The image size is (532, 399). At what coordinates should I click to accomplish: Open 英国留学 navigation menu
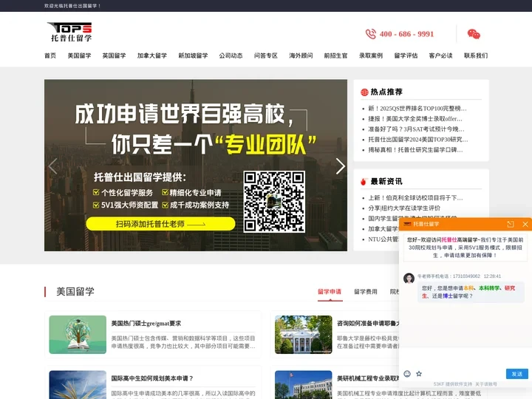click(x=114, y=55)
